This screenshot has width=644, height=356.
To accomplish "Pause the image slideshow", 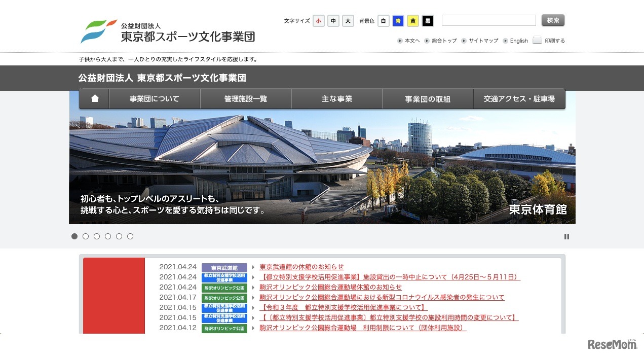I will tap(566, 236).
